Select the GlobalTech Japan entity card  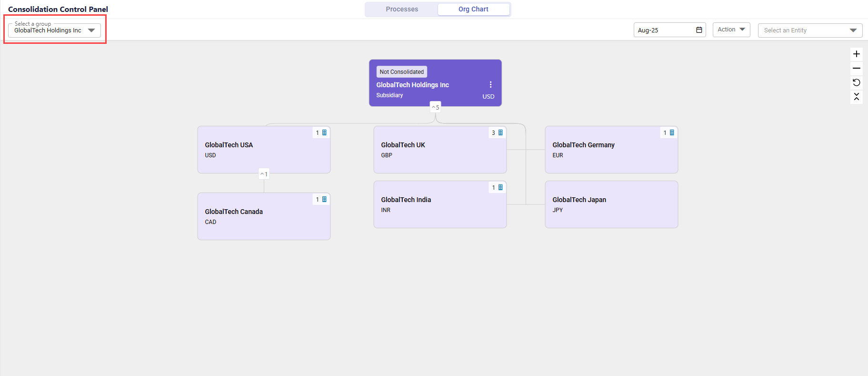[611, 204]
